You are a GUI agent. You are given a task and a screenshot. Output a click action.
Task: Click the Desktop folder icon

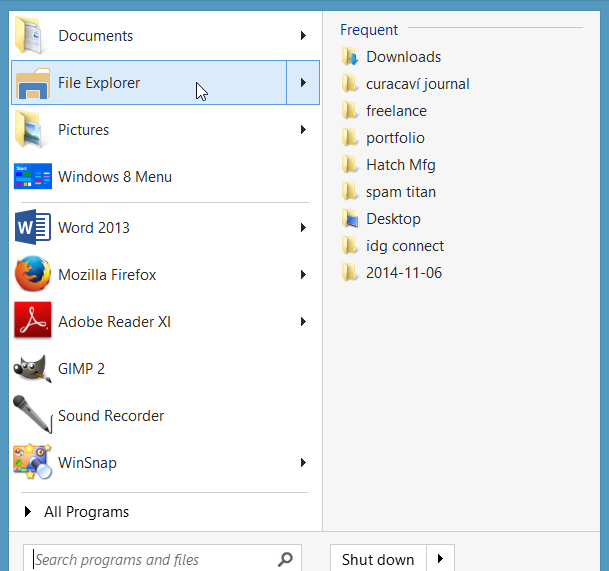[350, 219]
